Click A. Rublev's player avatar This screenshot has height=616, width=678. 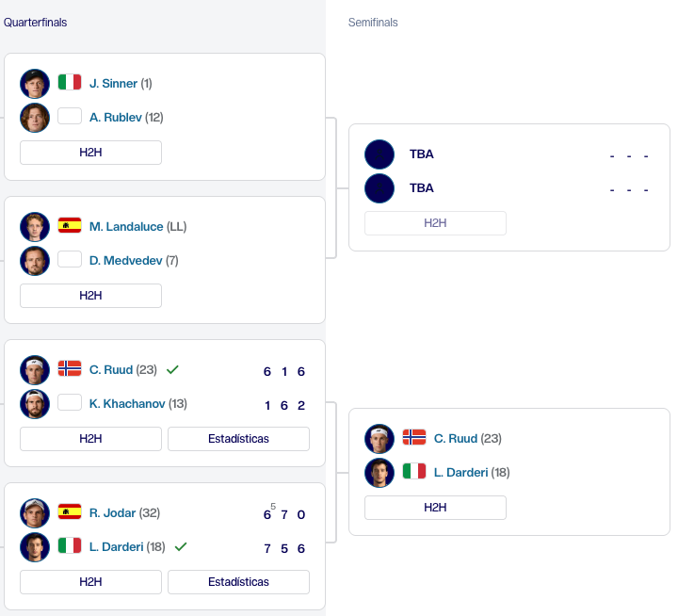click(x=35, y=118)
